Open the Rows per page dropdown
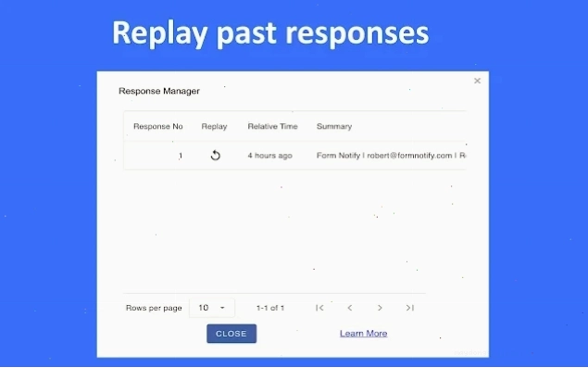This screenshot has height=368, width=588. [212, 308]
